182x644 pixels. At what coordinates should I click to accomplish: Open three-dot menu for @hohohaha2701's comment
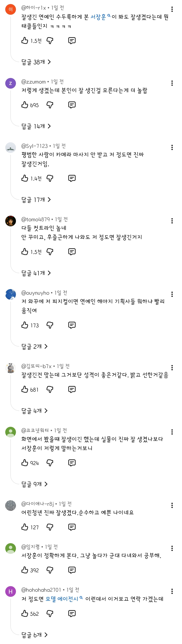(172, 591)
